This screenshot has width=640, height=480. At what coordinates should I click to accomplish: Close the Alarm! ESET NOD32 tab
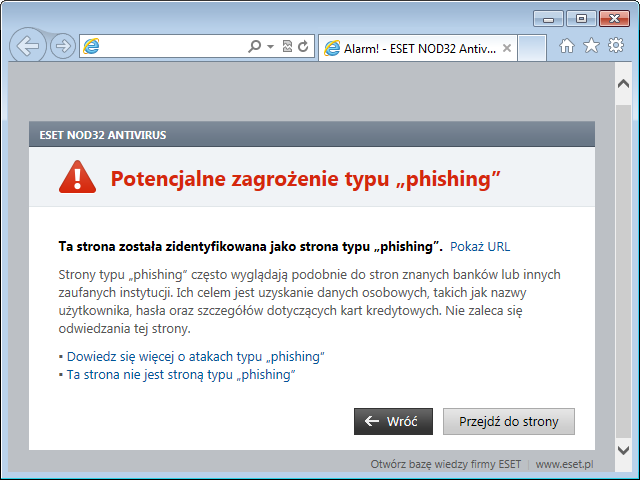507,48
